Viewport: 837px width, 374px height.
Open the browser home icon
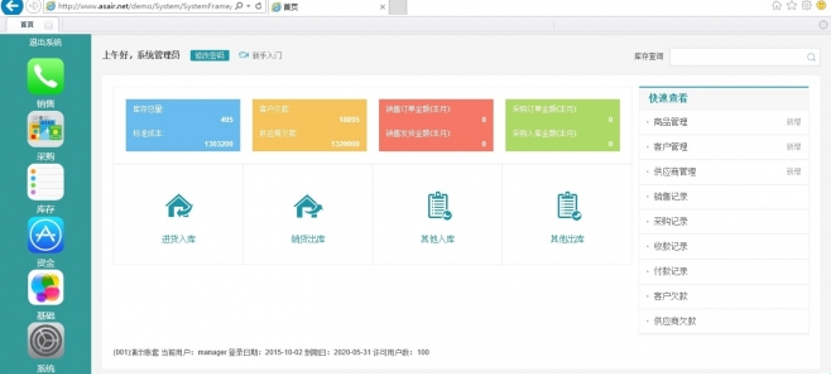tap(777, 6)
